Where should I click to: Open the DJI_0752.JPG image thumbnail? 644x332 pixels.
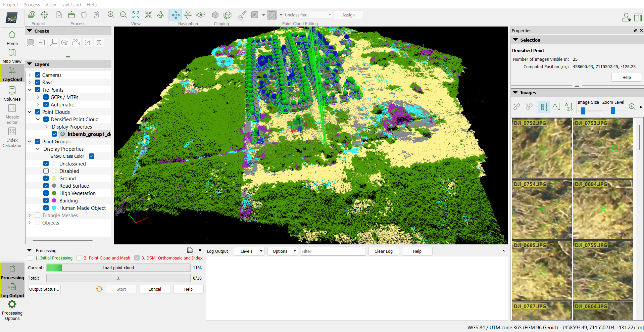click(542, 148)
